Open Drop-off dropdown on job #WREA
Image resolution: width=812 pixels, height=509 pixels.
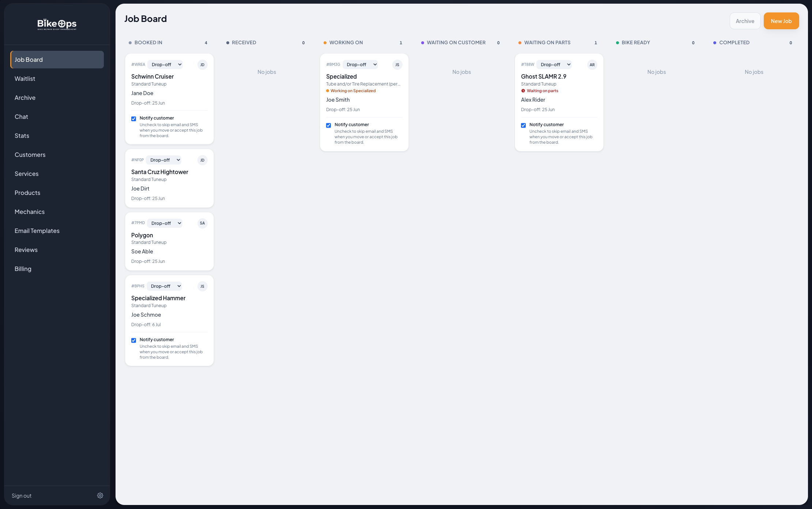click(166, 64)
